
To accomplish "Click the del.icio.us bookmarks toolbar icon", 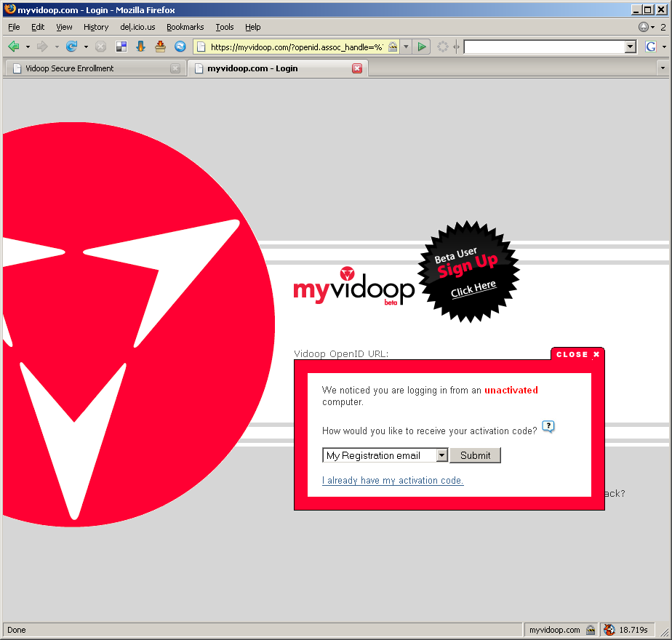I will coord(121,47).
